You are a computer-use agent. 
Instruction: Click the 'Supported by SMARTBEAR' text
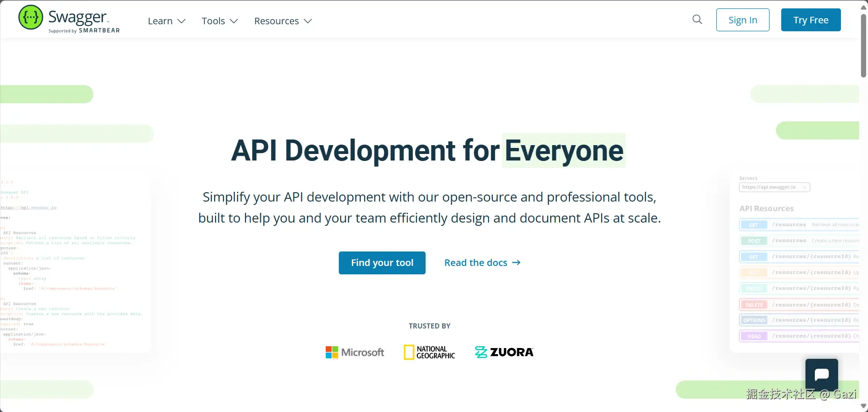[84, 31]
